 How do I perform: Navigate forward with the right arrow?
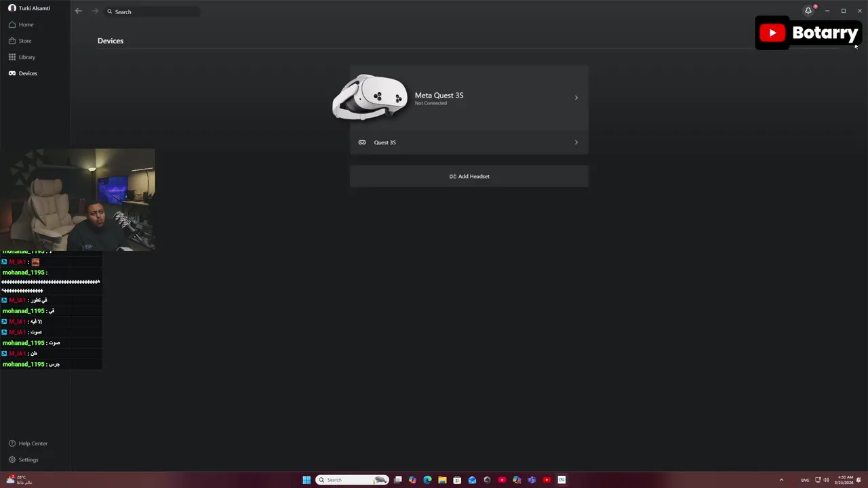click(x=95, y=11)
